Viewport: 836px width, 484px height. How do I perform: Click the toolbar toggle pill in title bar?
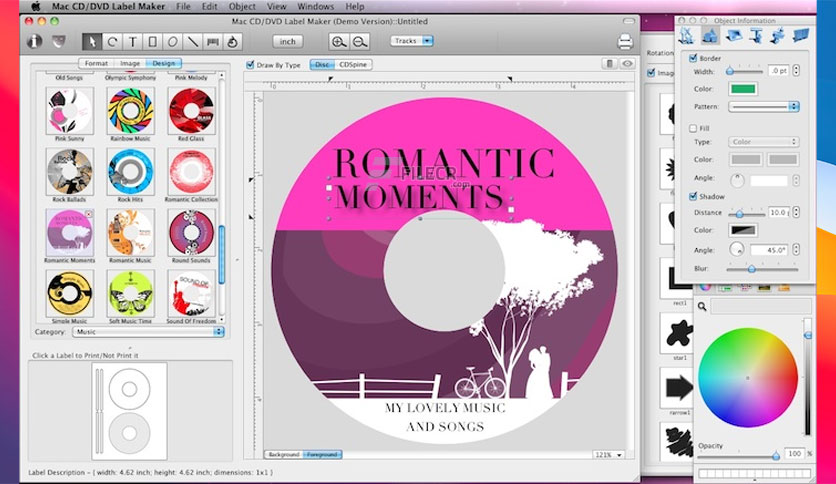tap(629, 21)
